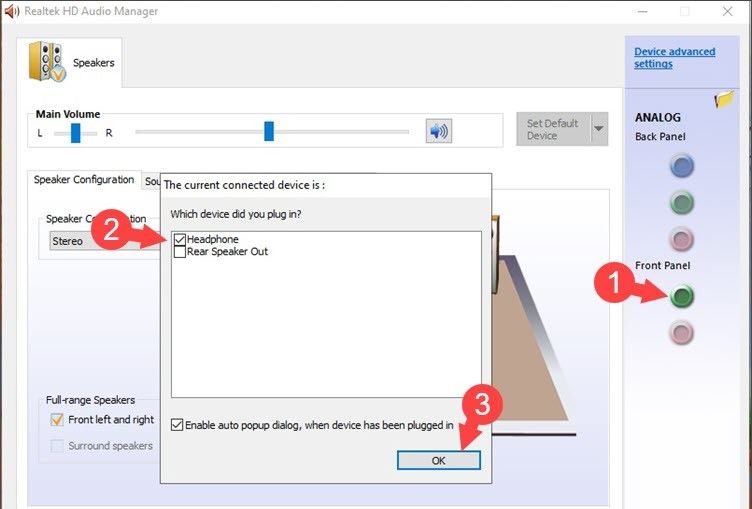Expand the Set Default Device arrow
This screenshot has height=509, width=752.
point(599,129)
